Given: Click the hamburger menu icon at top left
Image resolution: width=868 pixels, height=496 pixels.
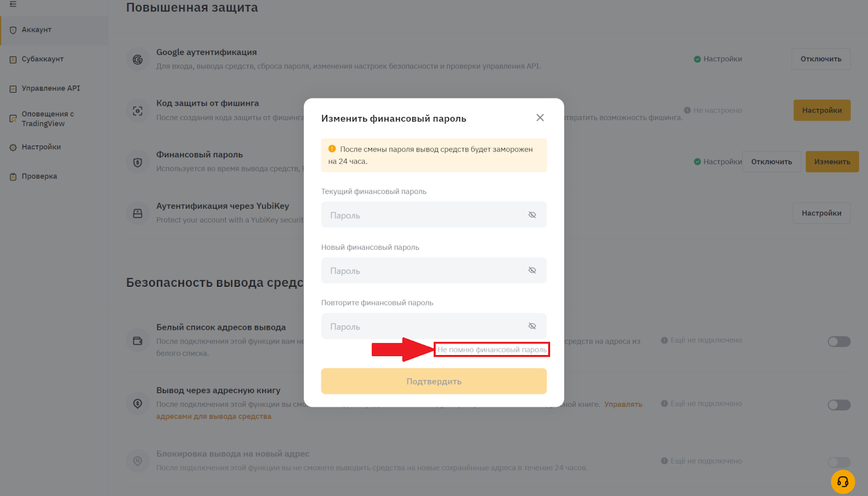Looking at the screenshot, I should point(13,4).
